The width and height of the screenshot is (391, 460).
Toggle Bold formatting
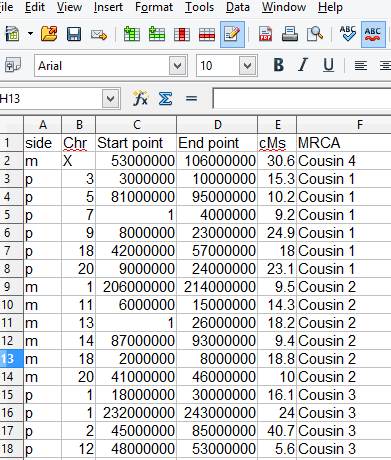pos(279,65)
